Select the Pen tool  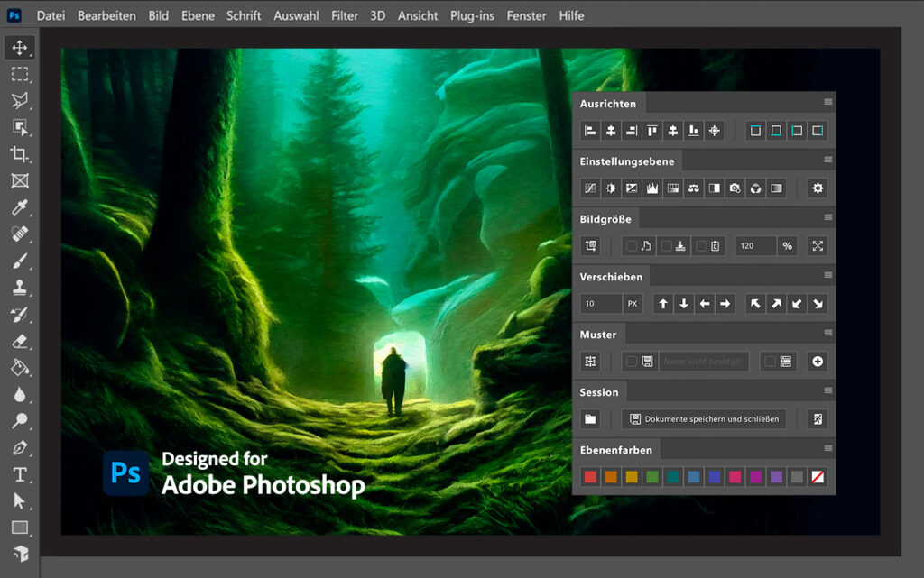(x=20, y=447)
